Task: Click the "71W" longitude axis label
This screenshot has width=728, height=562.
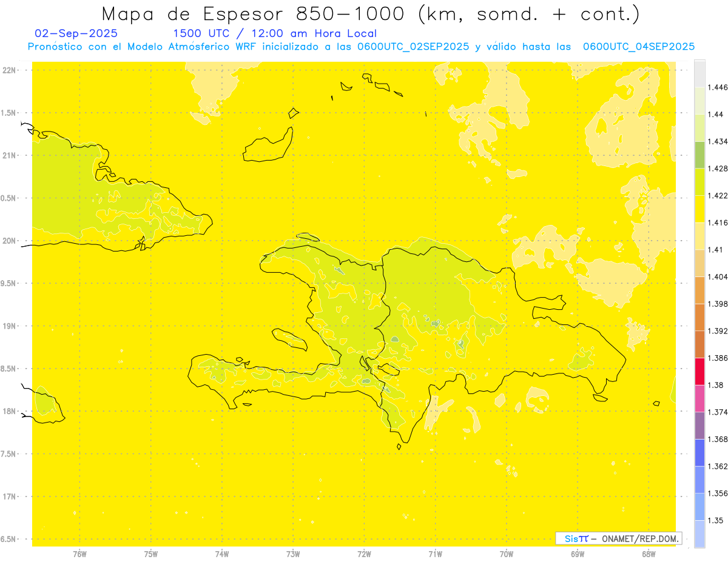Action: [435, 554]
